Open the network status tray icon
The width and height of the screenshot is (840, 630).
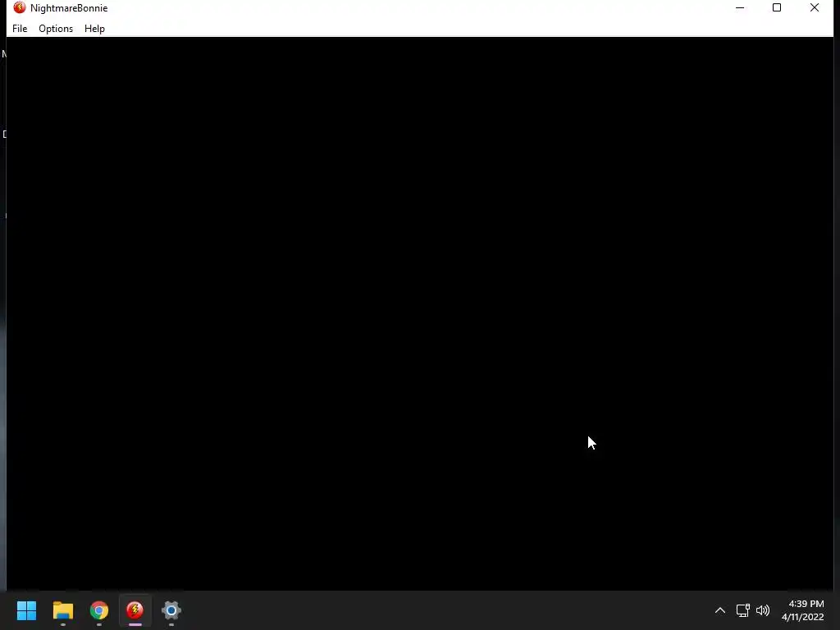pos(742,610)
